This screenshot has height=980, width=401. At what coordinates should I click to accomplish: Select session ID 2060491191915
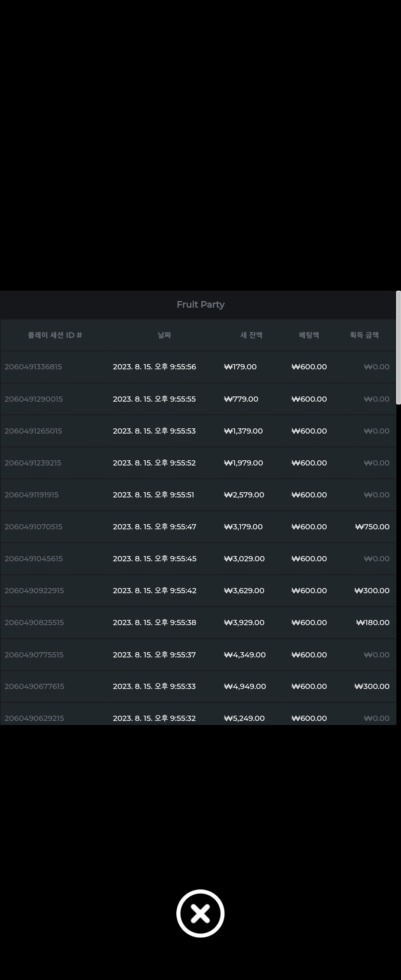32,495
